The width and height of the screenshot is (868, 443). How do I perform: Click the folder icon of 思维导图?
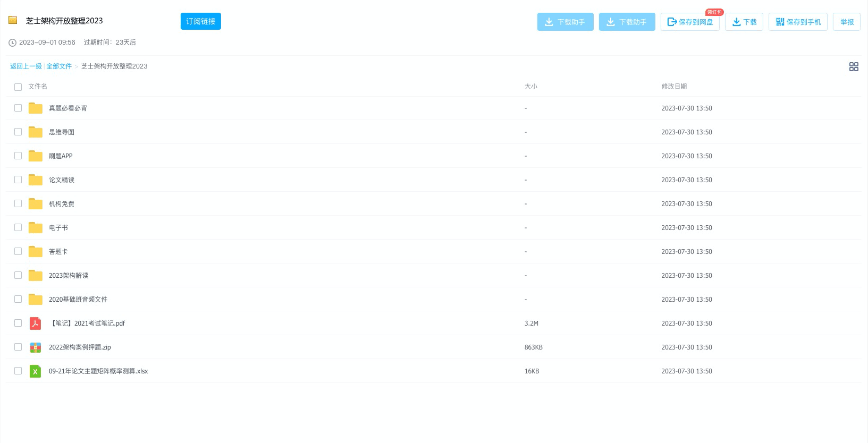pyautogui.click(x=36, y=132)
